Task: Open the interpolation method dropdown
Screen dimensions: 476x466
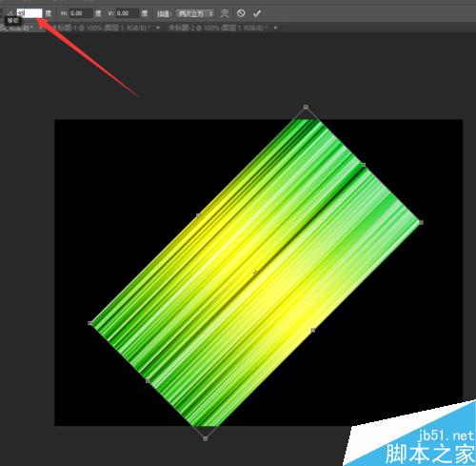Action: (x=195, y=13)
